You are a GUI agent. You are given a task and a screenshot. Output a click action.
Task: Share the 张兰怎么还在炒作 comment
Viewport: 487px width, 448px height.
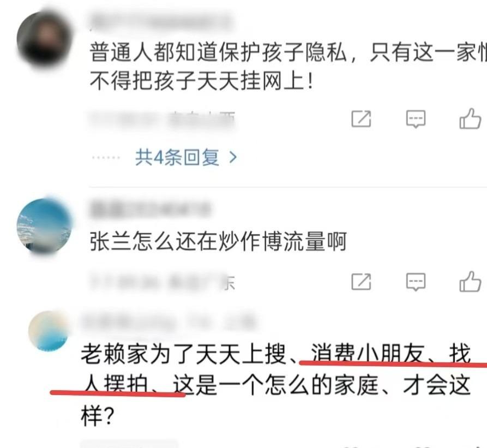361,282
